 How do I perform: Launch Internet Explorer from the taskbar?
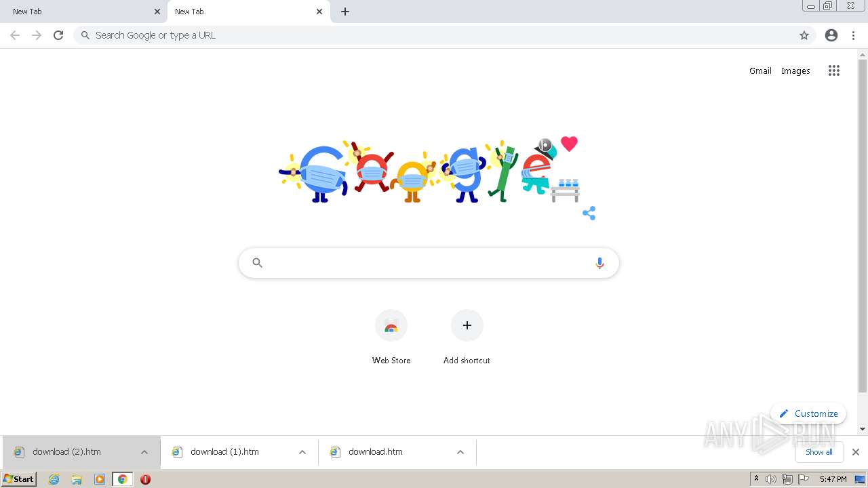pos(54,479)
